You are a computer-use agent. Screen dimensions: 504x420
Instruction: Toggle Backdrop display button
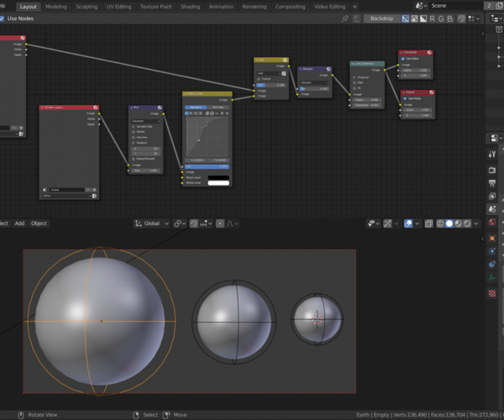point(382,18)
